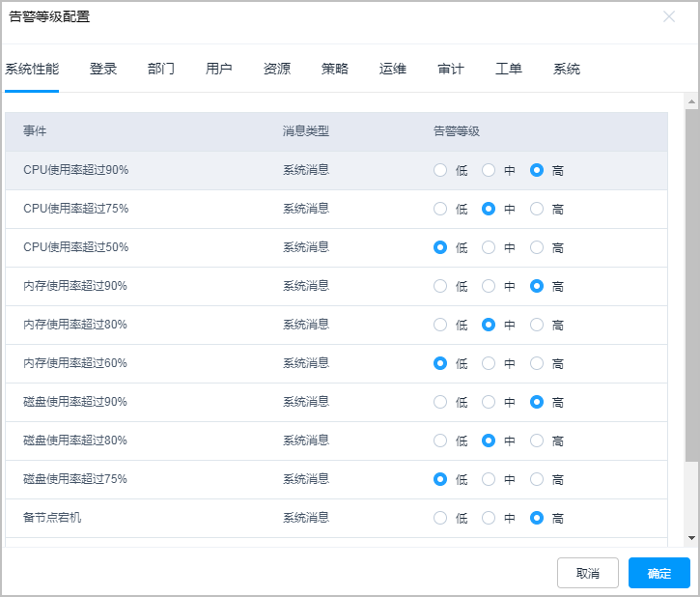
Task: Open the 工单 tab
Action: (x=509, y=70)
